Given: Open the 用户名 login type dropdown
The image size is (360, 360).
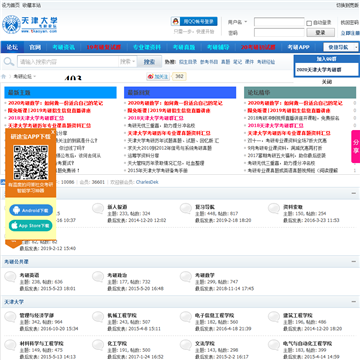Looking at the screenshot, I should point(238,22).
